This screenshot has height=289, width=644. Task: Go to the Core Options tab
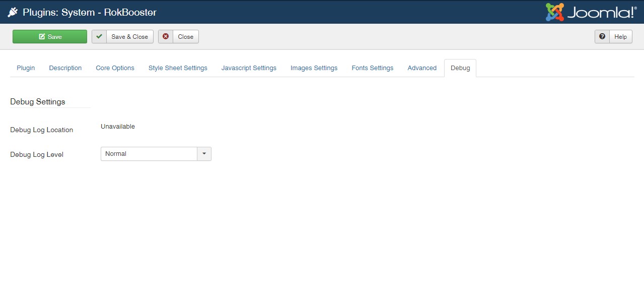(x=115, y=68)
